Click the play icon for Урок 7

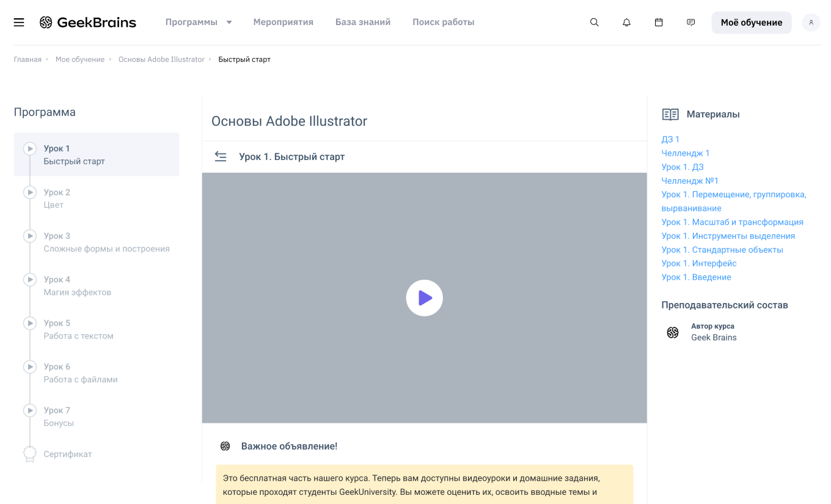[x=30, y=410]
